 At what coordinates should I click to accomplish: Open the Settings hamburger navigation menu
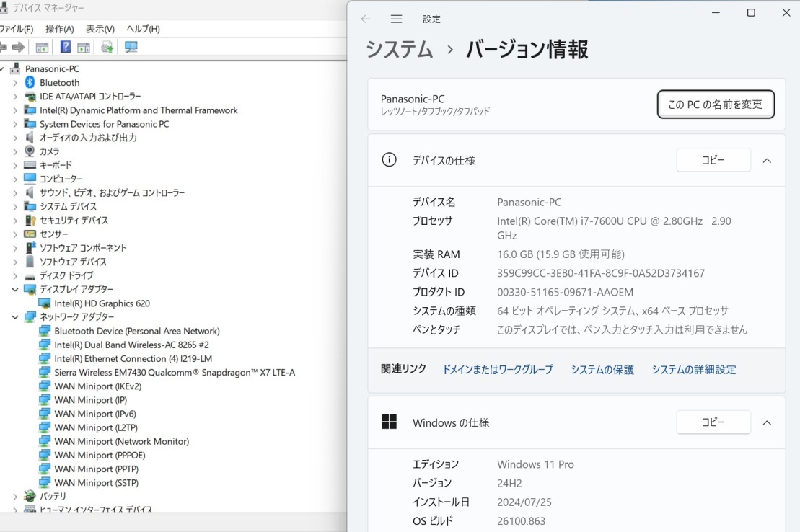[x=397, y=19]
